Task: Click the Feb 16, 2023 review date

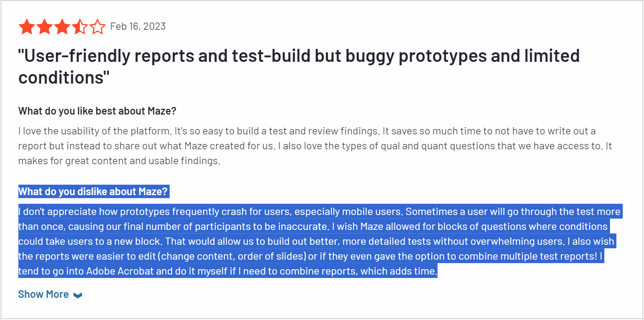Action: [138, 26]
